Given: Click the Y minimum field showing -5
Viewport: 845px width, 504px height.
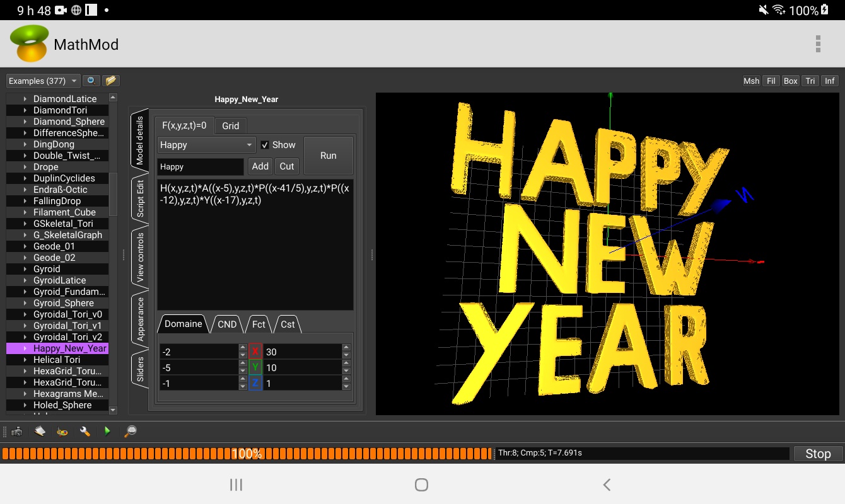Looking at the screenshot, I should coord(199,367).
